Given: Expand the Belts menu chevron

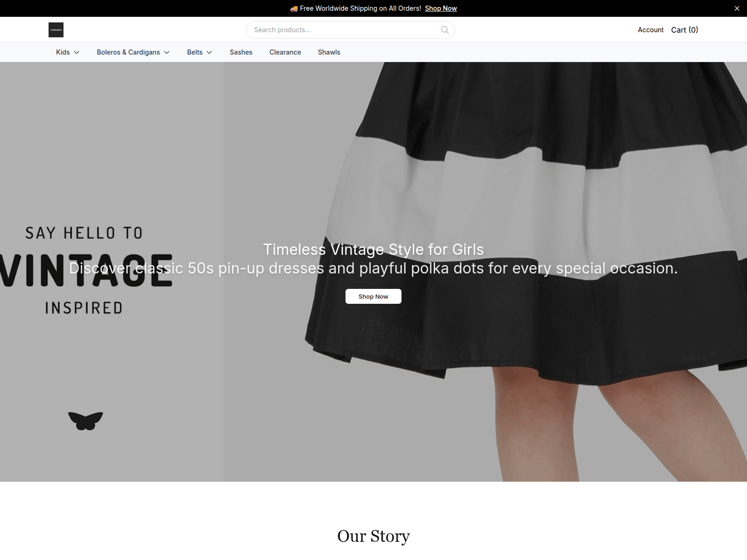Looking at the screenshot, I should tap(209, 52).
